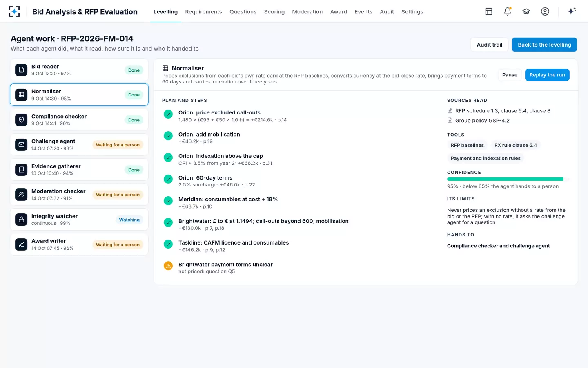Viewport: 588px width, 368px height.
Task: Click the Normaliser table icon in list
Action: [x=21, y=95]
